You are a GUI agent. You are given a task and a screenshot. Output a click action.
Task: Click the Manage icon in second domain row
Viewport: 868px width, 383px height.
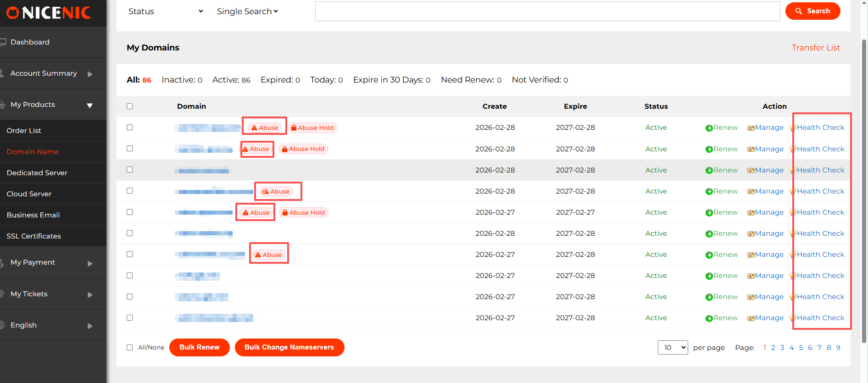(751, 150)
